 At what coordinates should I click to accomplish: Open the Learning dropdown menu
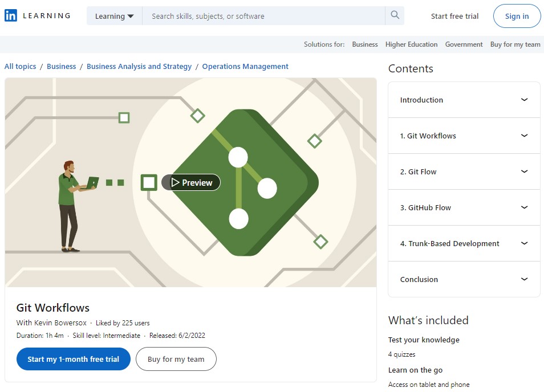point(114,16)
